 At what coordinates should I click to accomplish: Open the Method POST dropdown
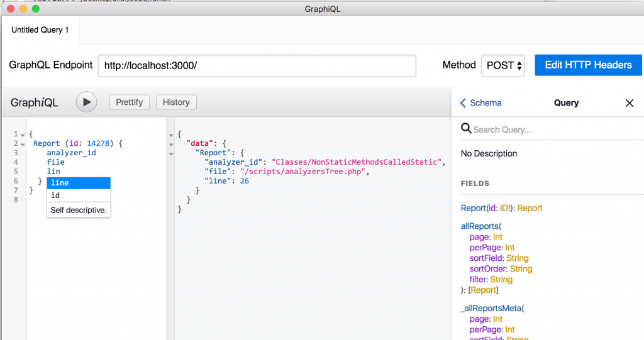502,65
